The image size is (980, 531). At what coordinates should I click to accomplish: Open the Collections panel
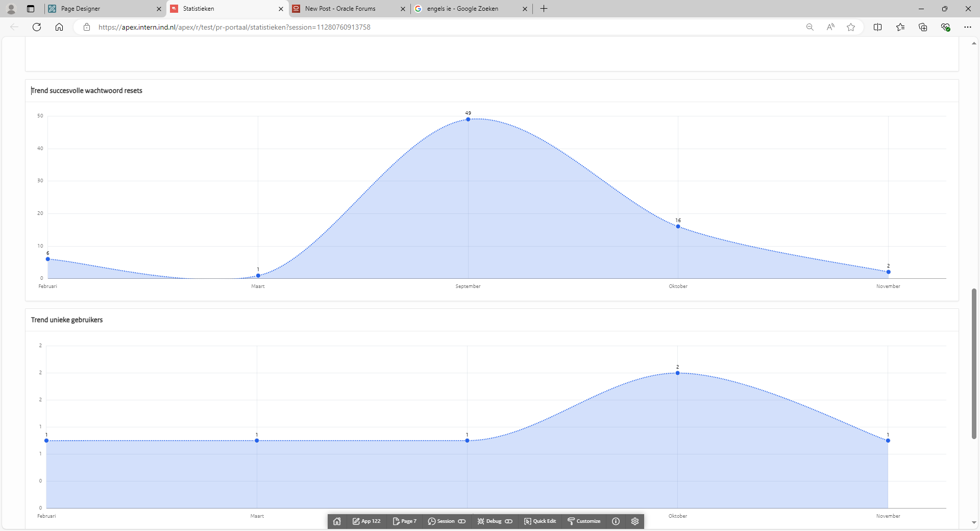click(x=923, y=27)
